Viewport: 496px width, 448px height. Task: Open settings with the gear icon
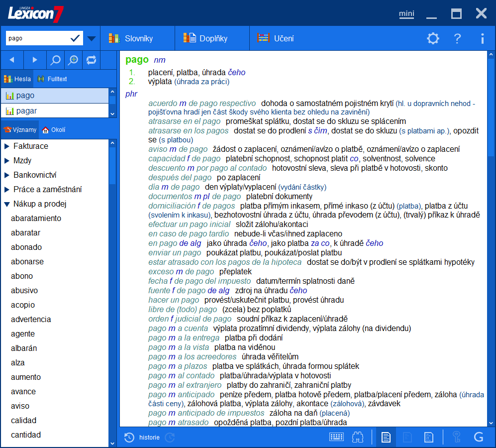coord(433,39)
